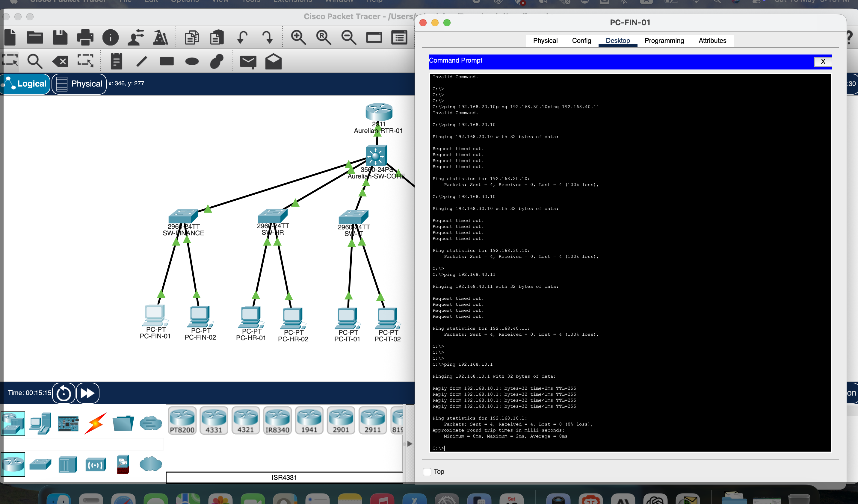
Task: Choose the Select tool in the second toolbar
Action: coord(10,61)
